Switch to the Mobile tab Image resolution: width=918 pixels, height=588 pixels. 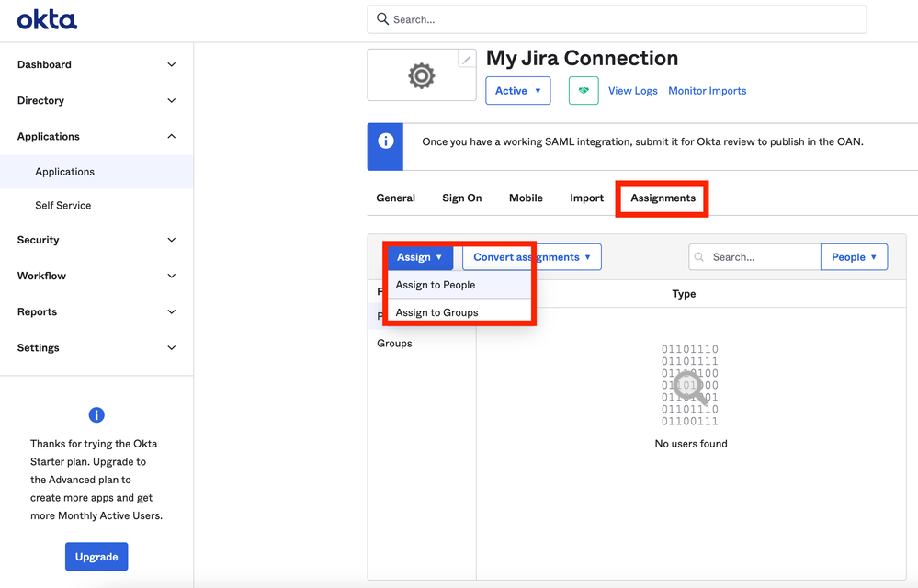[526, 198]
